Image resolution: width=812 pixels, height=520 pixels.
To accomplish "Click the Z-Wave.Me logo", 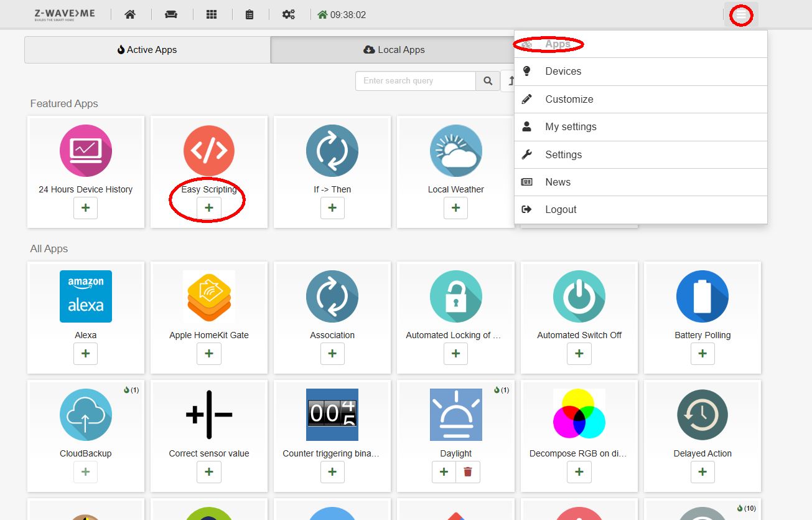I will tap(65, 14).
